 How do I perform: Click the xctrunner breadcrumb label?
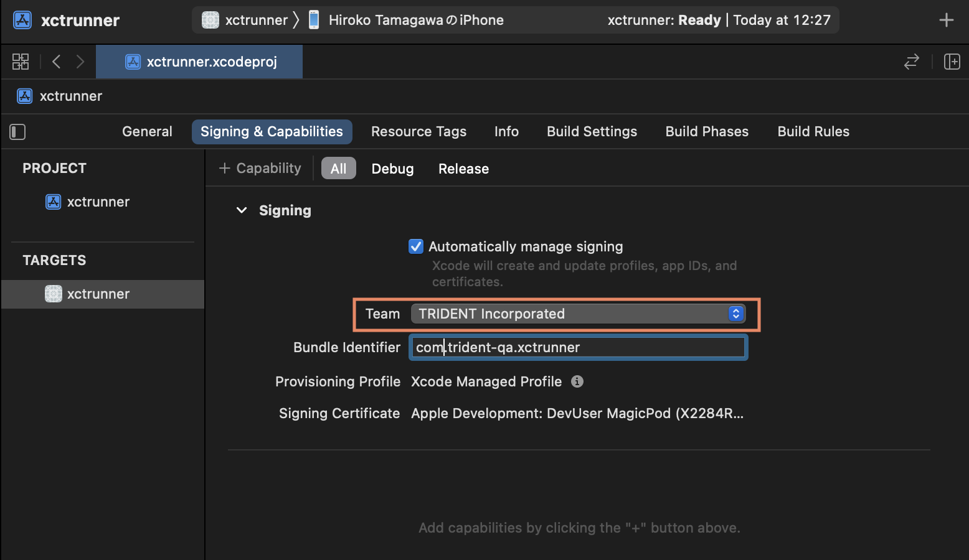[x=71, y=96]
